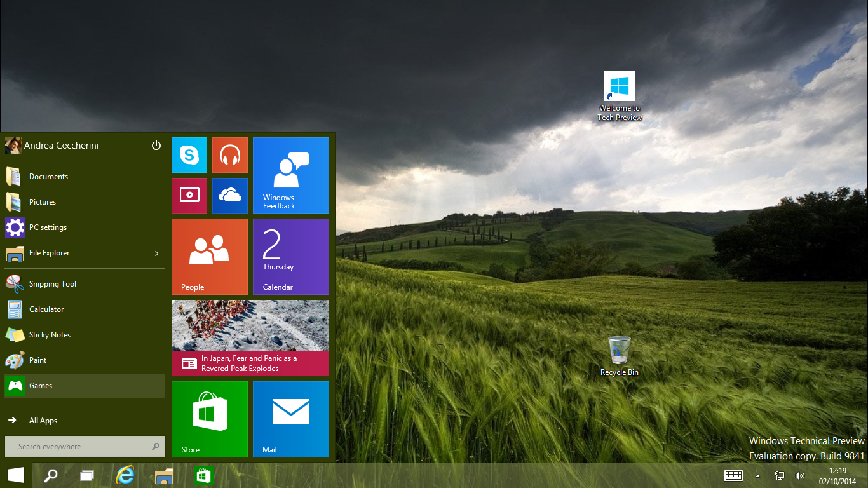Open Pictures from the Start menu
This screenshot has height=488, width=868.
[x=85, y=202]
